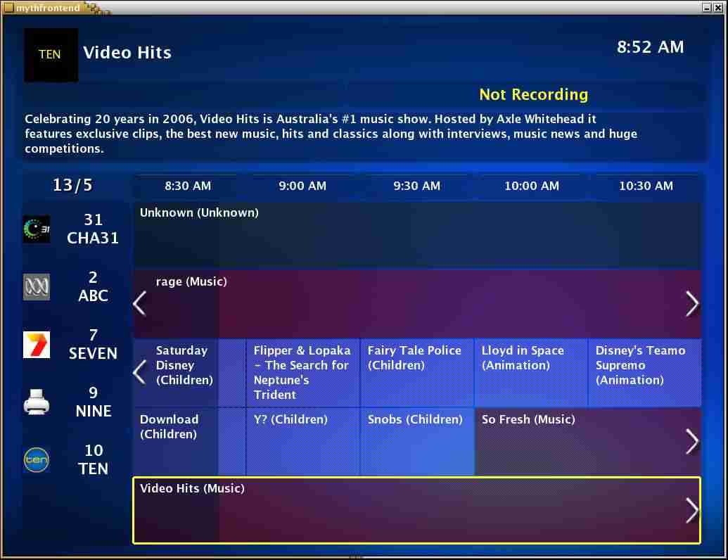This screenshot has width=728, height=560.
Task: Click the Unknown program on CHA31
Action: (416, 235)
